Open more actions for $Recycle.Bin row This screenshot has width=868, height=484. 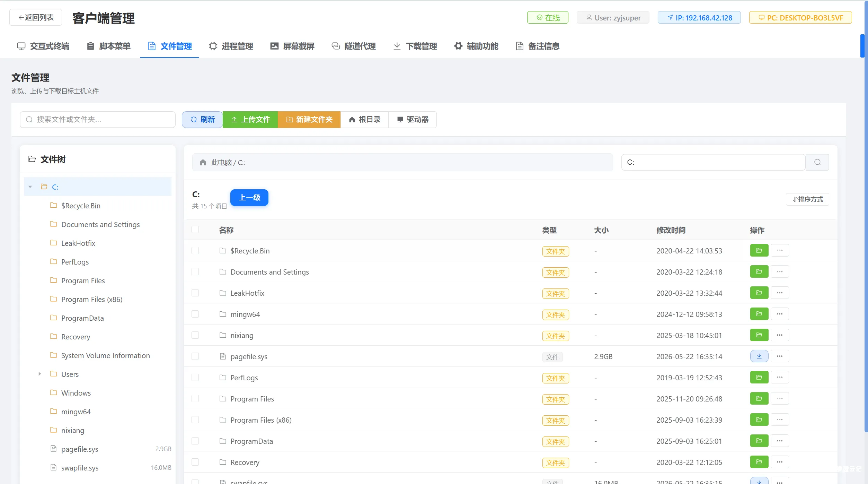click(779, 250)
